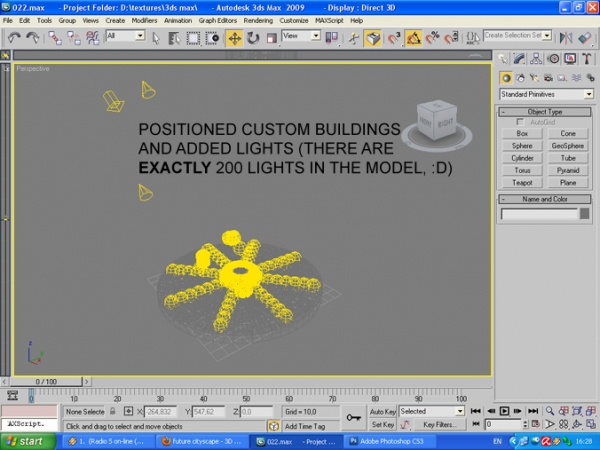
Task: Click the Sphere primitive button
Action: 522,146
